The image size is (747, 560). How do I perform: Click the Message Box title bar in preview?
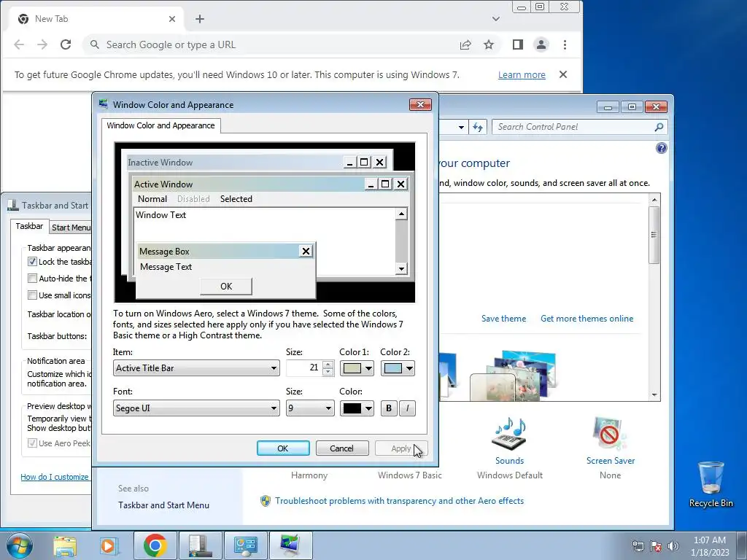pos(226,251)
